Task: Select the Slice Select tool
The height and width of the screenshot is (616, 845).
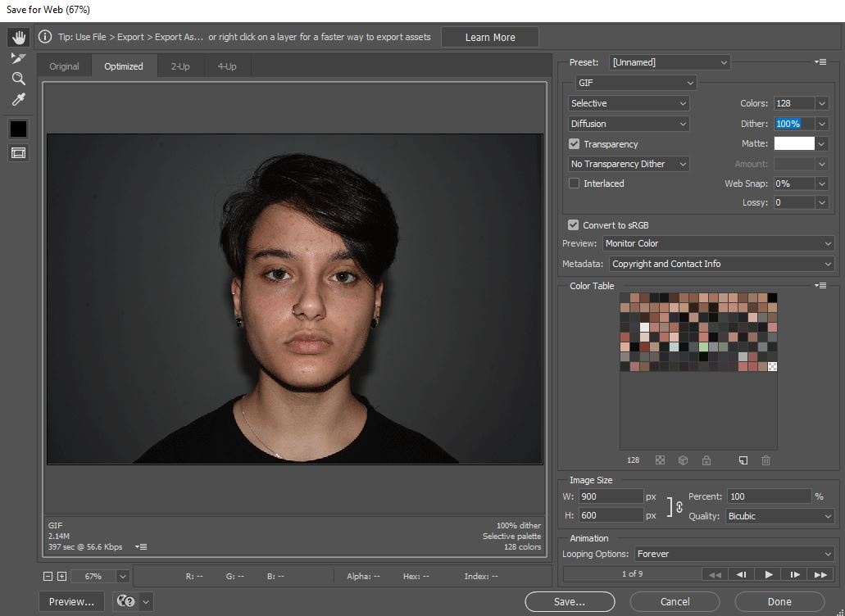Action: click(x=18, y=58)
